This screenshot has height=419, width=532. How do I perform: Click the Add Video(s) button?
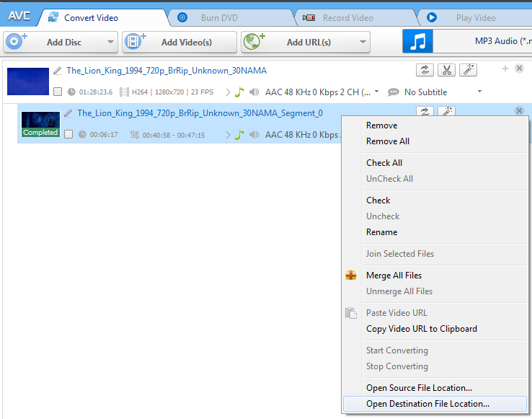(x=179, y=42)
